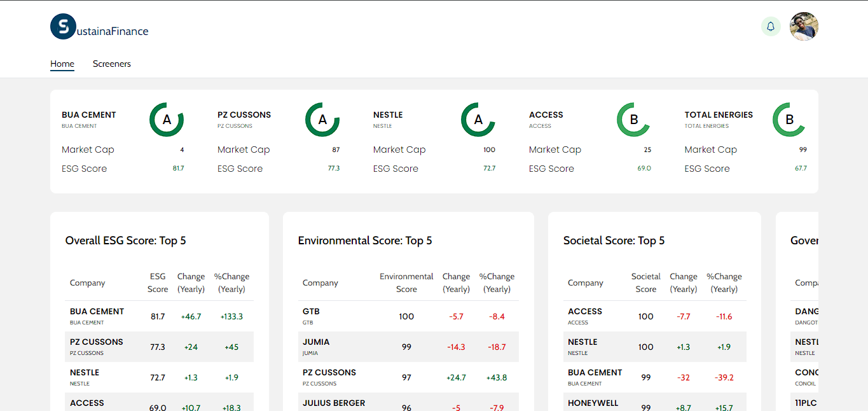Click -39.2 percent change for BUA CEMENT

click(x=724, y=377)
